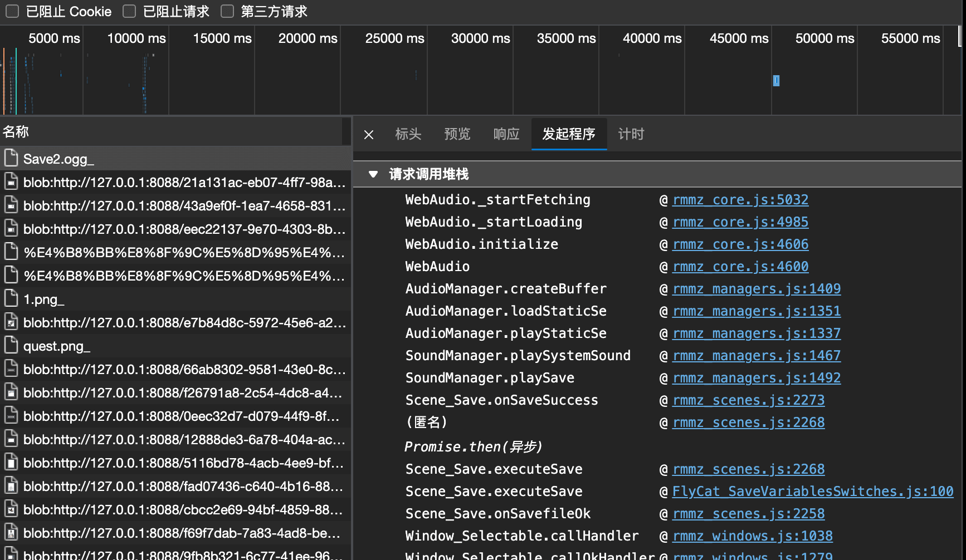Collapse the 请求调用堆栈 section
The width and height of the screenshot is (966, 560).
373,174
